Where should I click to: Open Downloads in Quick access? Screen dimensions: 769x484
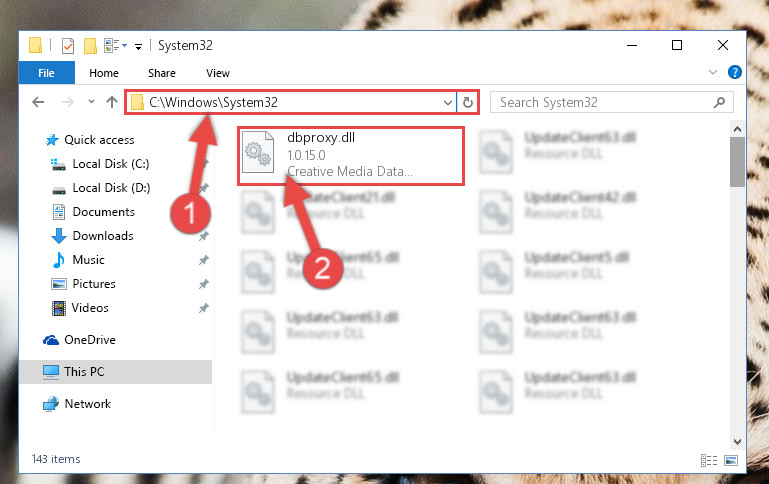click(92, 236)
